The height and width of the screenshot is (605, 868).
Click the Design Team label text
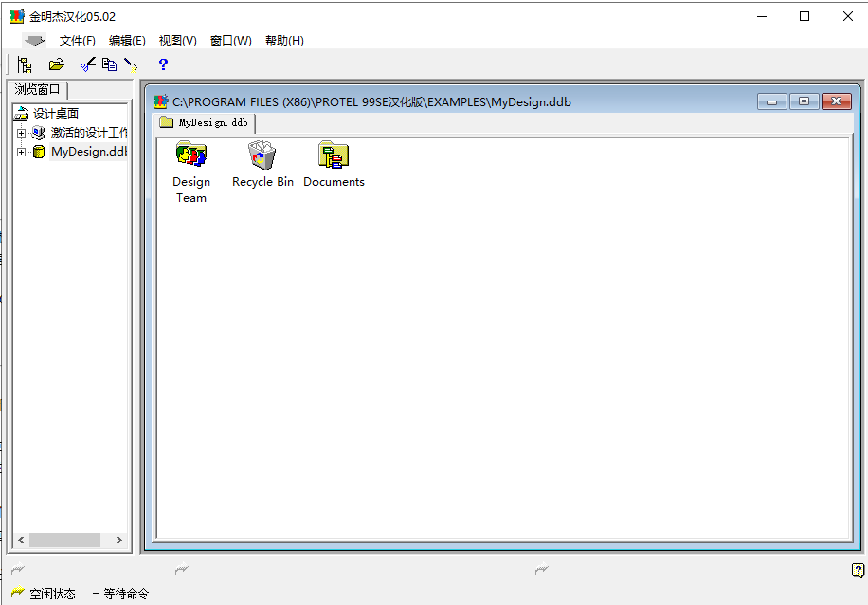click(191, 190)
